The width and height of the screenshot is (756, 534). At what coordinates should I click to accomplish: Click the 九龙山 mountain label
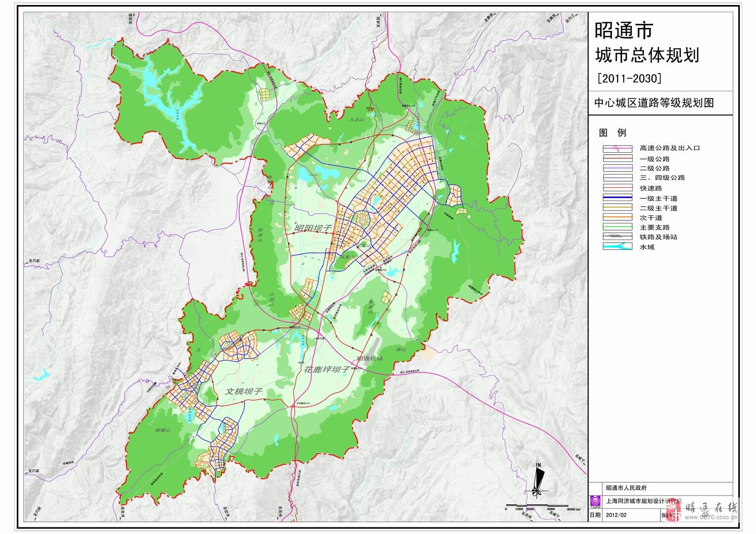pos(357,121)
